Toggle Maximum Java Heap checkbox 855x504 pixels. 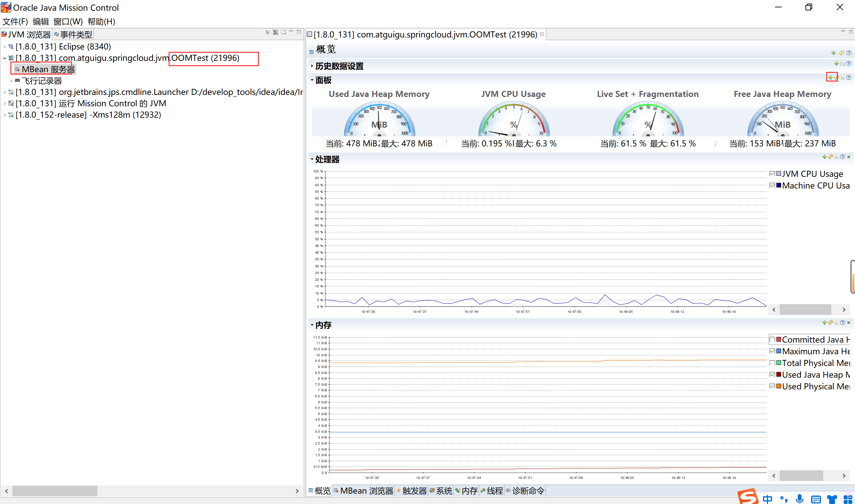click(772, 351)
